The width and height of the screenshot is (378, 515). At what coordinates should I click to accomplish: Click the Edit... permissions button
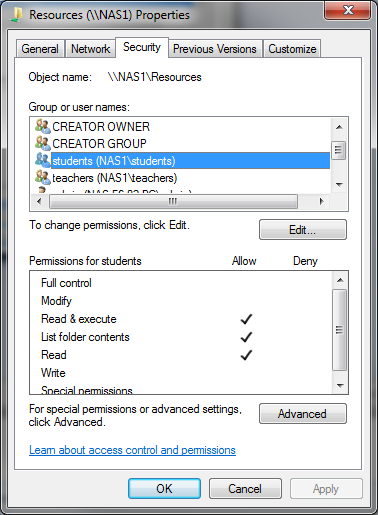click(303, 230)
